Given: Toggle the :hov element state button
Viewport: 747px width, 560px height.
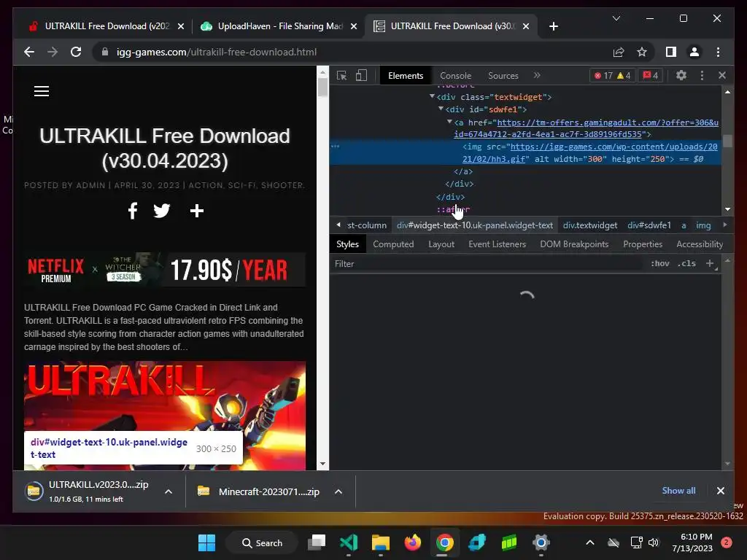Looking at the screenshot, I should [x=659, y=263].
